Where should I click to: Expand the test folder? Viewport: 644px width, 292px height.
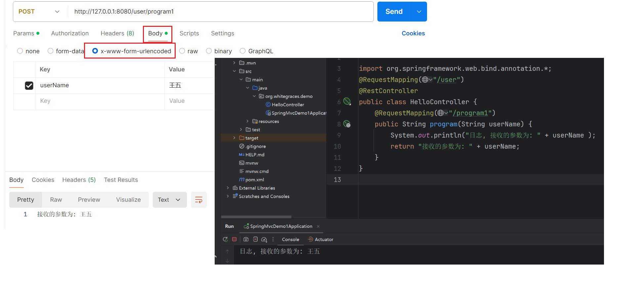pyautogui.click(x=241, y=130)
